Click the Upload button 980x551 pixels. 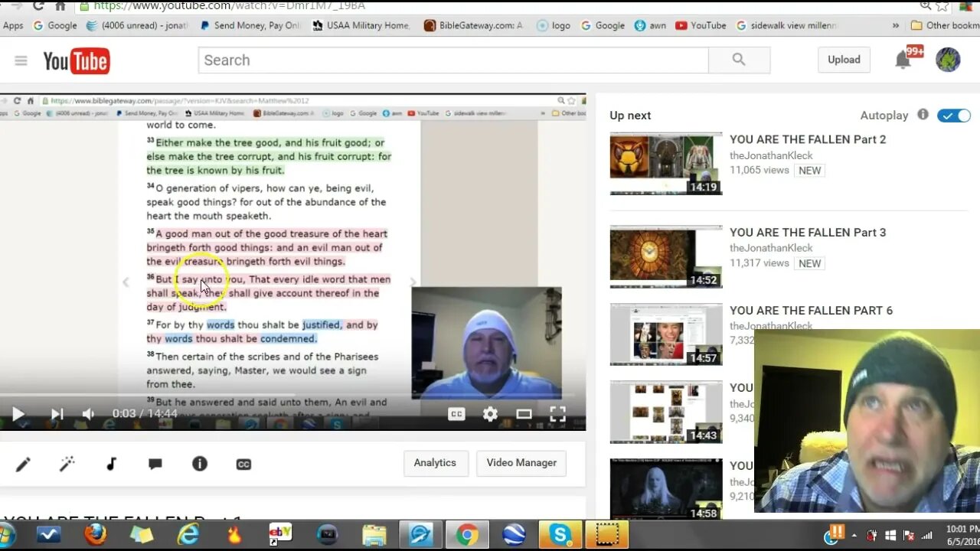pyautogui.click(x=844, y=60)
